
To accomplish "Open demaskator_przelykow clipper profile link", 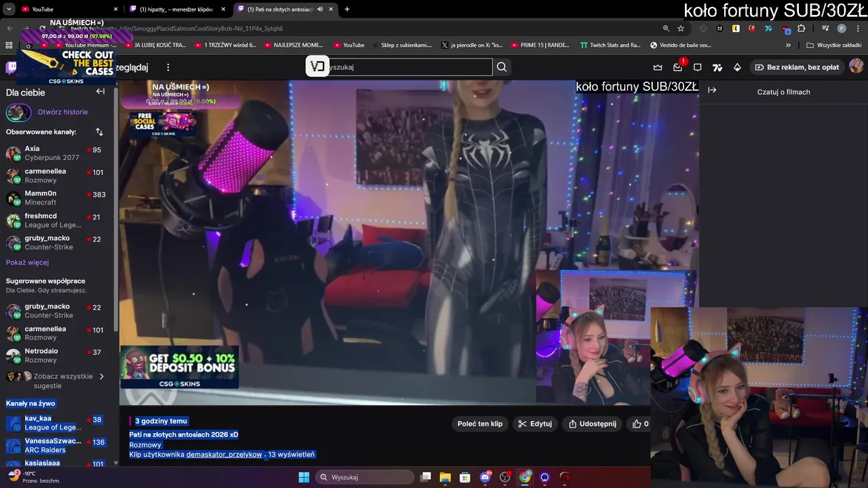I will [x=224, y=454].
